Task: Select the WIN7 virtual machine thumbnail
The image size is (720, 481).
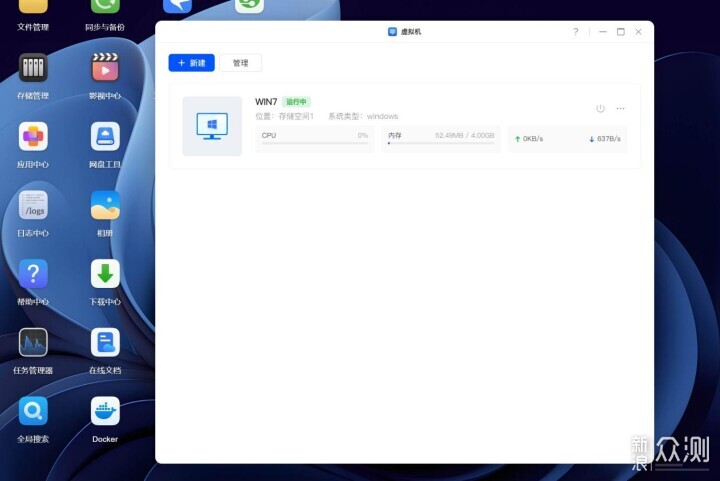Action: click(x=212, y=126)
